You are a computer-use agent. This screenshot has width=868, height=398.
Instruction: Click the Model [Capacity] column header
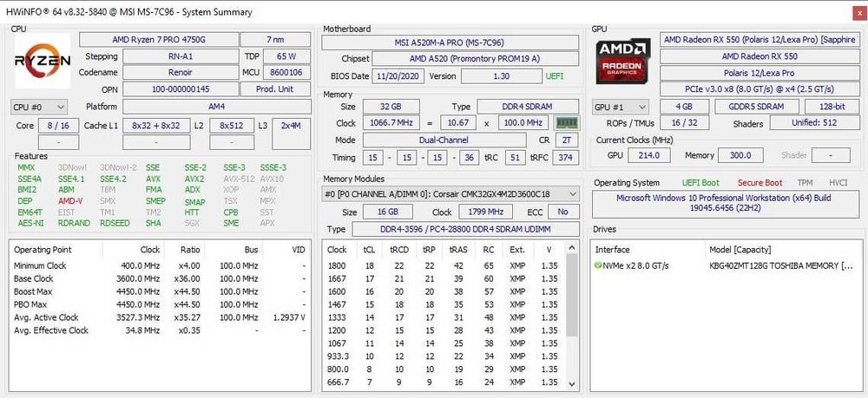(740, 250)
